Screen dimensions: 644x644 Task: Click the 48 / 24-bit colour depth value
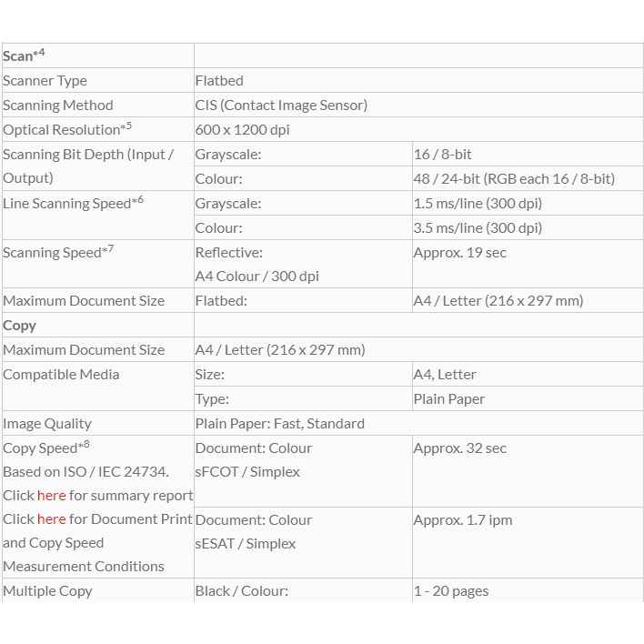pyautogui.click(x=514, y=179)
